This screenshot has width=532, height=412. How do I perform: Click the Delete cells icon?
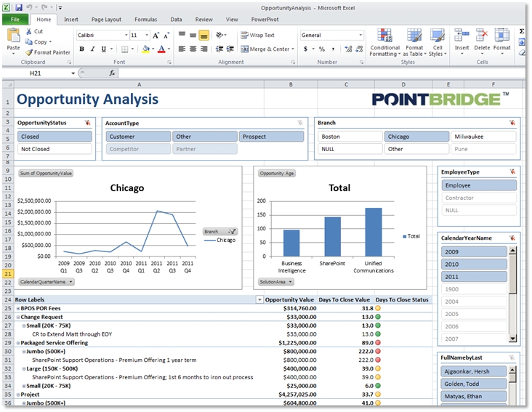coord(482,35)
